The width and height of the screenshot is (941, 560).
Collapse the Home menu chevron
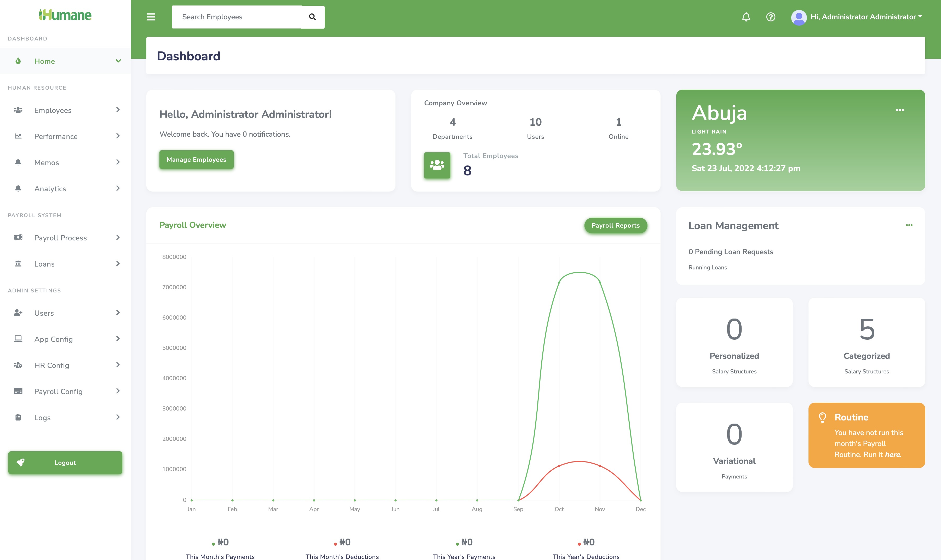tap(118, 61)
